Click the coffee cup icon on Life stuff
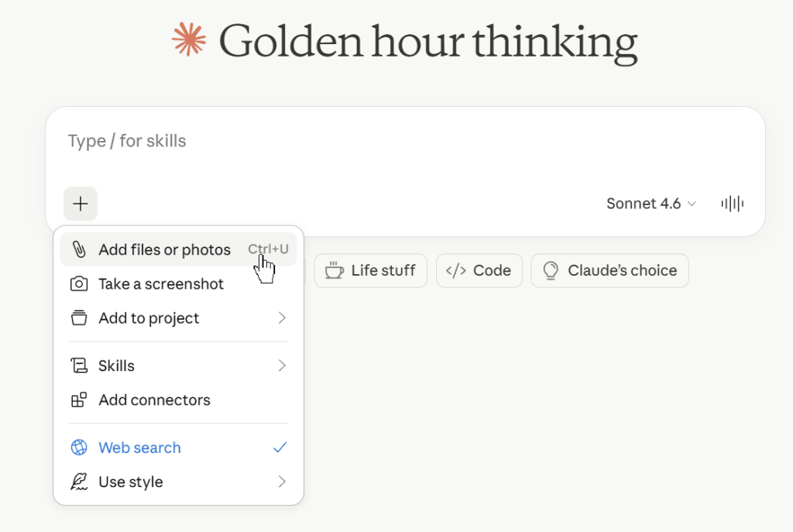 pyautogui.click(x=334, y=270)
